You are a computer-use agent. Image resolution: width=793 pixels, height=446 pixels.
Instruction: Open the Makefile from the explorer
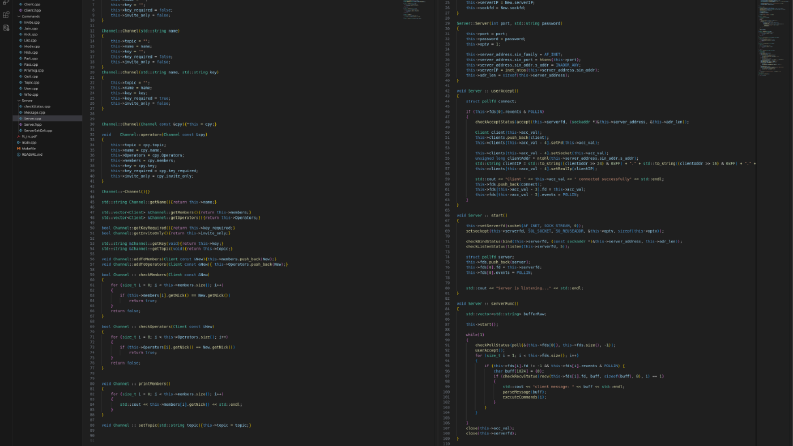29,149
